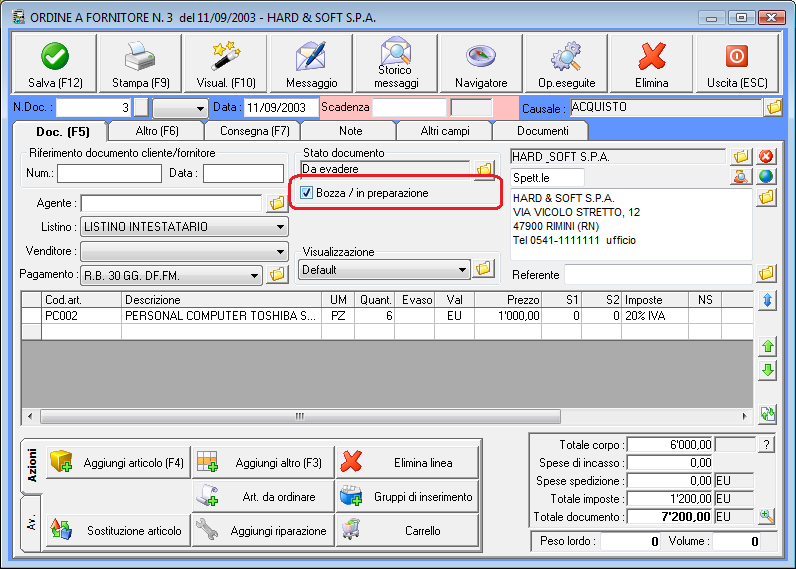Click the Riferimento Data input field
The height and width of the screenshot is (569, 796).
pyautogui.click(x=243, y=173)
